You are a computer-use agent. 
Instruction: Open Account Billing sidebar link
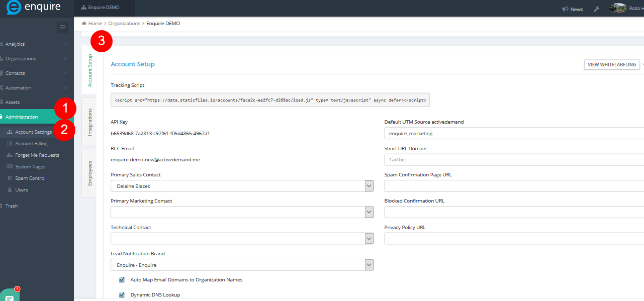click(31, 144)
